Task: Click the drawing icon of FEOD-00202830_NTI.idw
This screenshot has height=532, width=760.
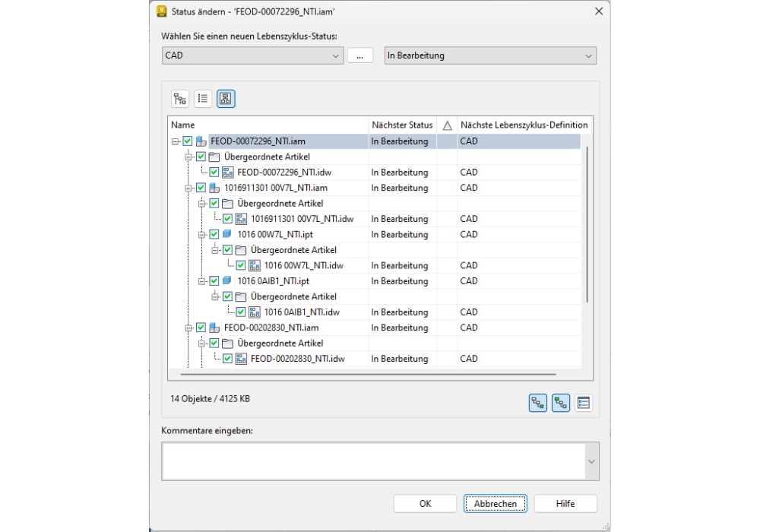Action: (241, 359)
